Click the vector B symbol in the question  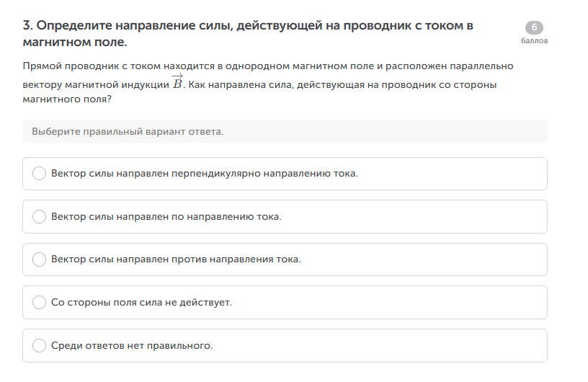(177, 83)
